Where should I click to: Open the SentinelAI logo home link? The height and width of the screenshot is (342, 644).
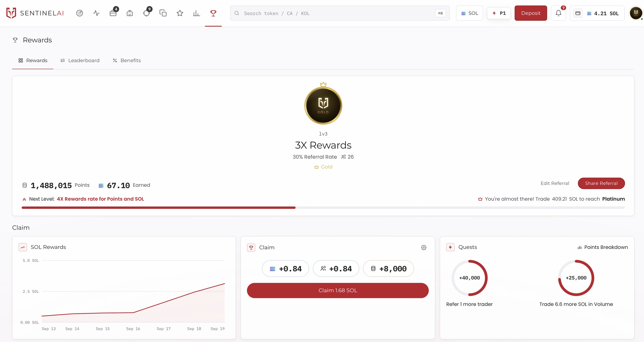(x=35, y=13)
